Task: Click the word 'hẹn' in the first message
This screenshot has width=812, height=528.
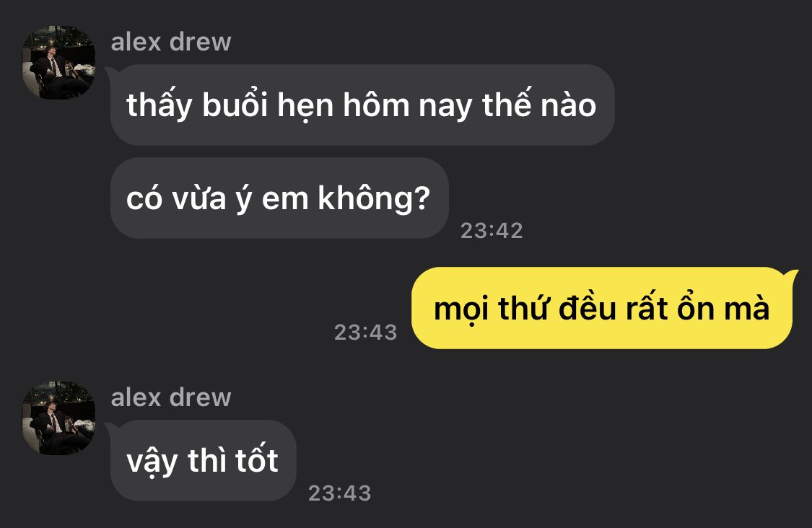Action: (305, 106)
